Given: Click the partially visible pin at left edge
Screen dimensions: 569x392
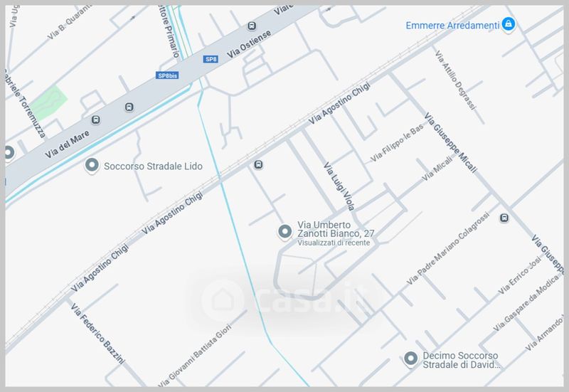Looking at the screenshot, I should click(x=9, y=152).
